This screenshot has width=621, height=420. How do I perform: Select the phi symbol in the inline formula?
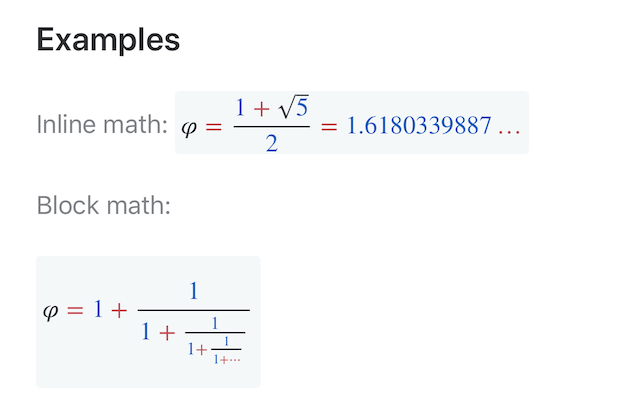[190, 127]
